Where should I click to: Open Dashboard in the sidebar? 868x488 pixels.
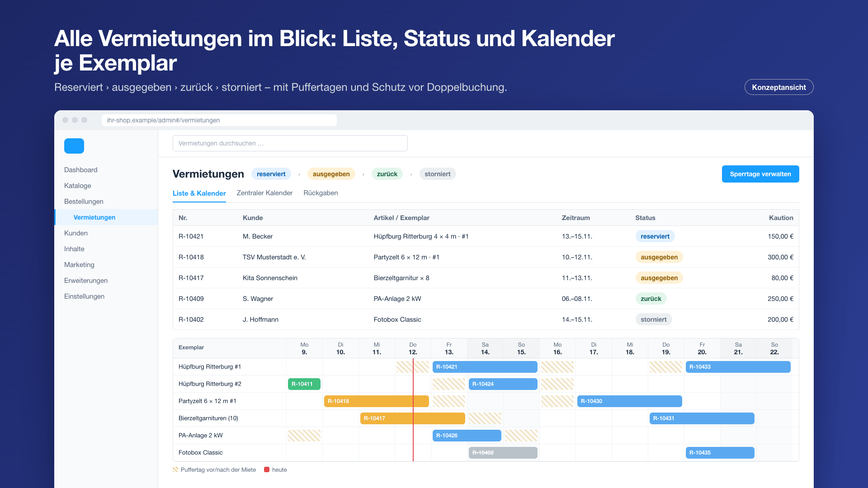pos(81,170)
